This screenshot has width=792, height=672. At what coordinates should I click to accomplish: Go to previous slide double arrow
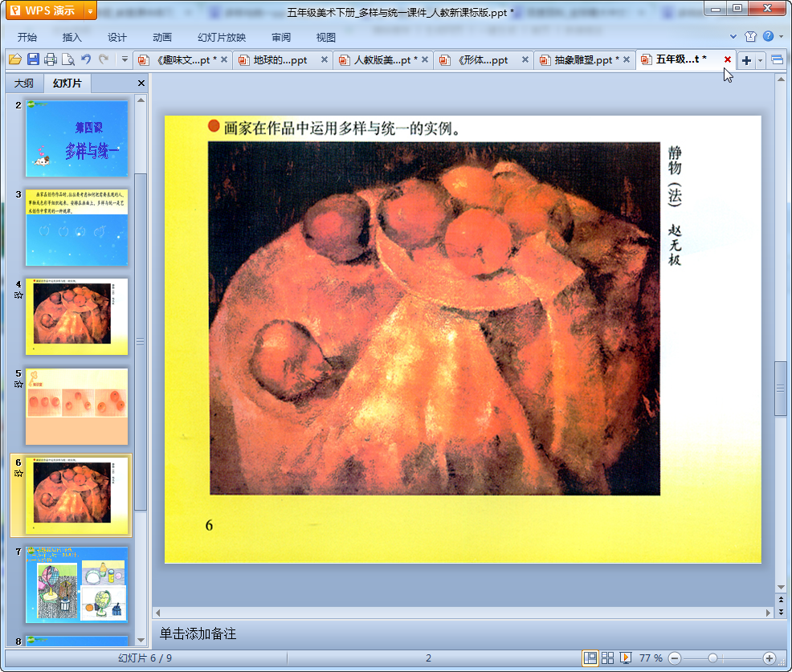(x=781, y=599)
